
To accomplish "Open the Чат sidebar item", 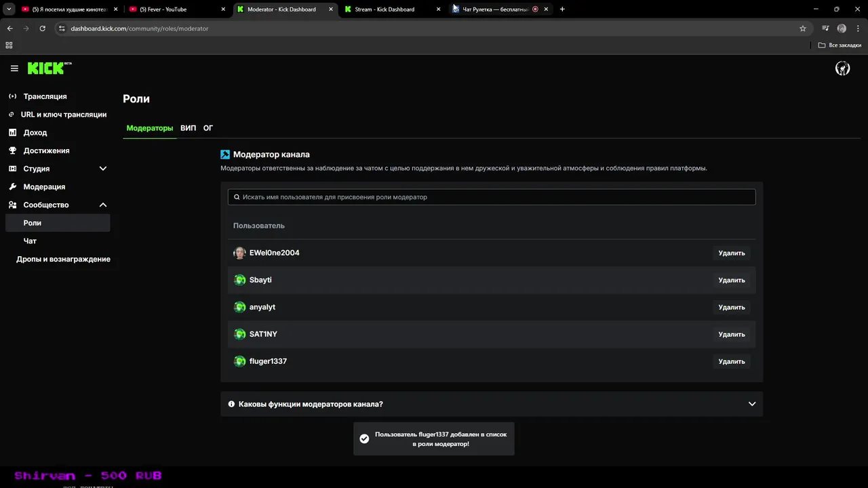I will click(x=30, y=241).
